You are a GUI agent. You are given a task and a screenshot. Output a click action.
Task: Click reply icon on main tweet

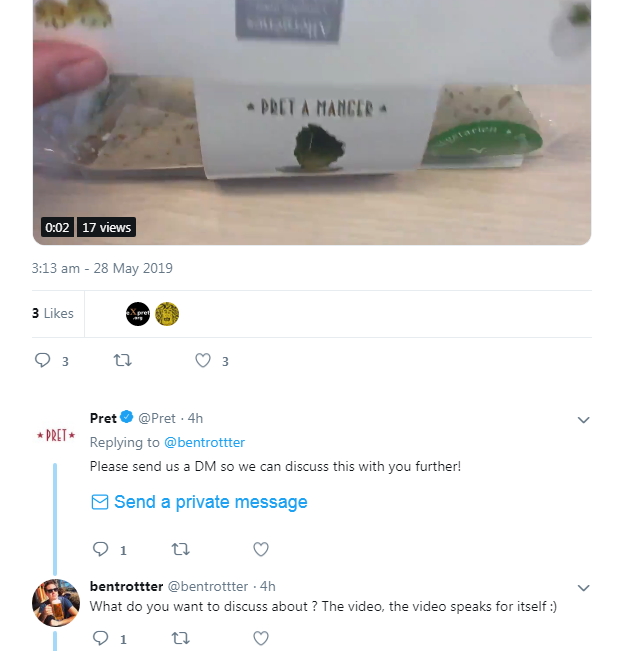tap(43, 361)
